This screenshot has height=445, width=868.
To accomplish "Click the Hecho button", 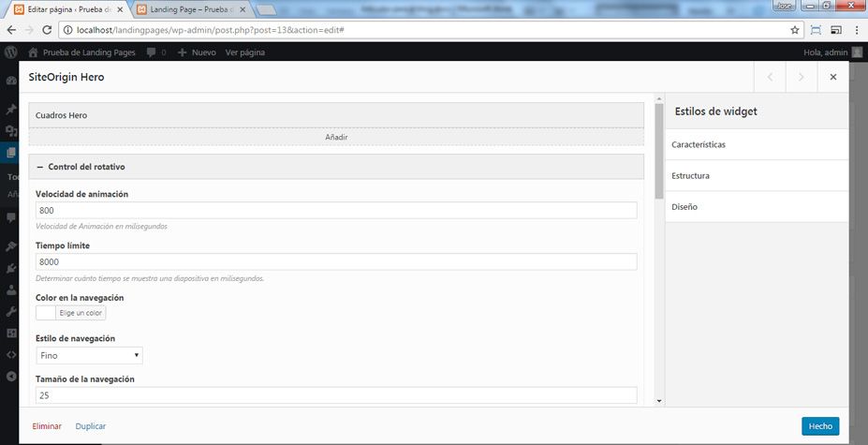I will [x=820, y=426].
